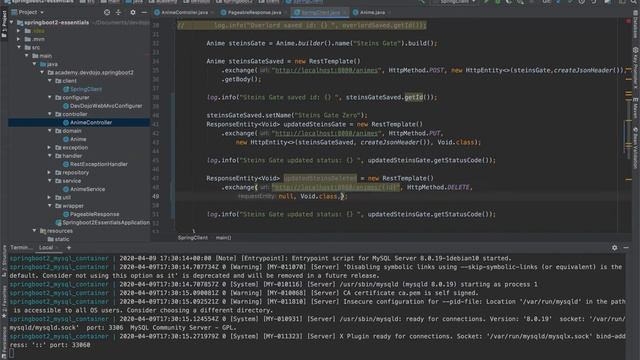Click the localhost animes URL in PUT call
The height and width of the screenshot is (360, 640).
pos(327,133)
